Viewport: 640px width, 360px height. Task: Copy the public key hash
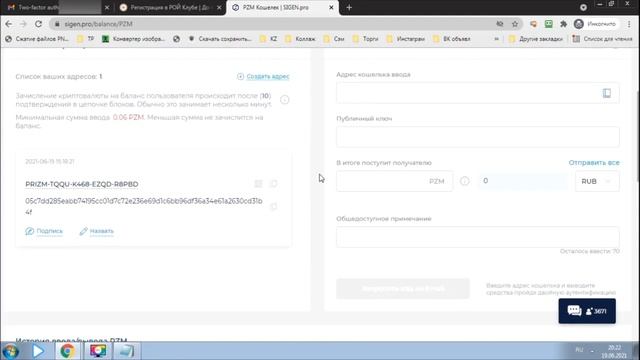pos(273,207)
